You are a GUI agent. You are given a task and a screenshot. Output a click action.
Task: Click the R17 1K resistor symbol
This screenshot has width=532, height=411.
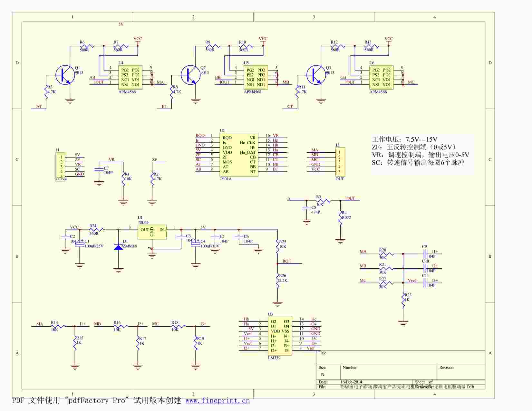pyautogui.click(x=138, y=343)
